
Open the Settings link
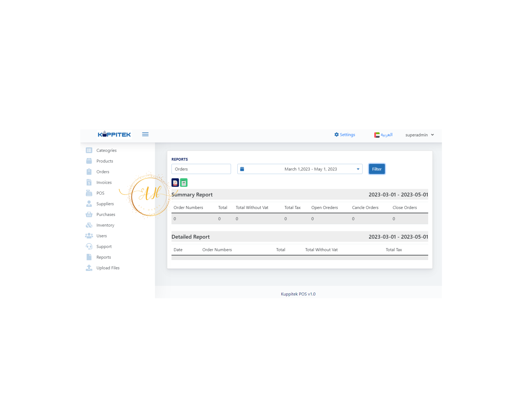pos(345,135)
